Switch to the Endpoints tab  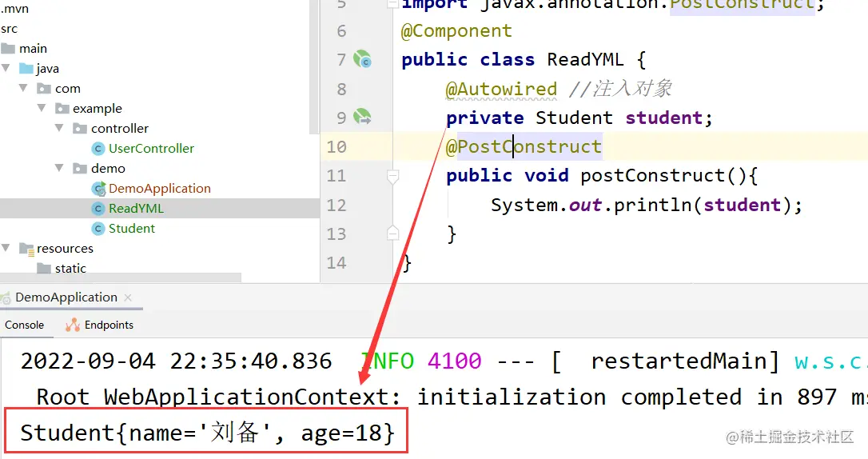(x=109, y=325)
